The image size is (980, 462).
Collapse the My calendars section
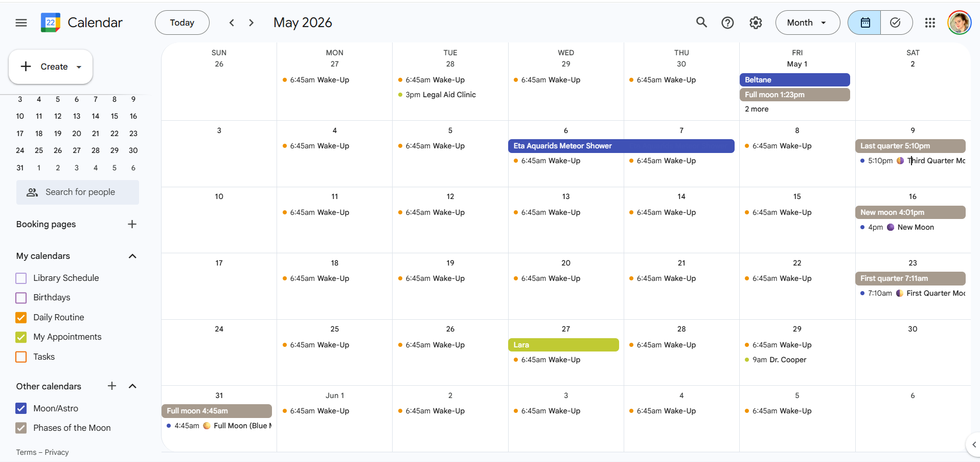pos(132,256)
